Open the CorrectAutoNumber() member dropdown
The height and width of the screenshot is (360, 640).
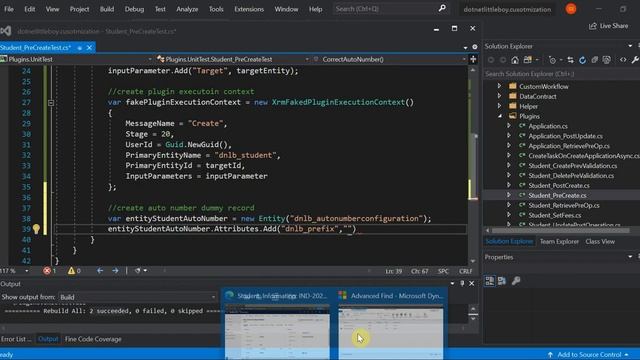pos(390,59)
